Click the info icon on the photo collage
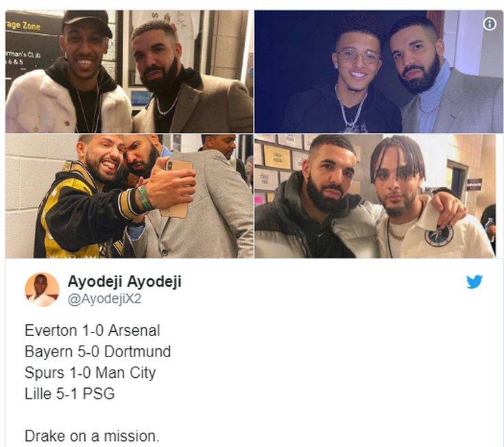The height and width of the screenshot is (447, 504). [x=489, y=24]
